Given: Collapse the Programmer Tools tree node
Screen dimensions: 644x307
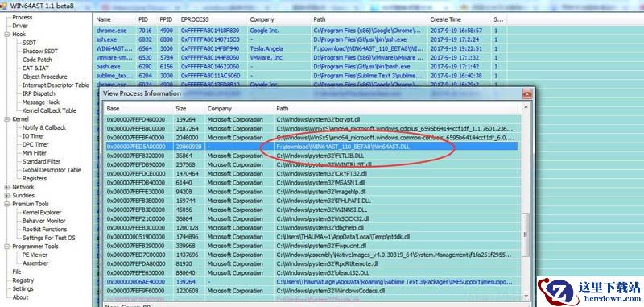Looking at the screenshot, I should coord(7,247).
